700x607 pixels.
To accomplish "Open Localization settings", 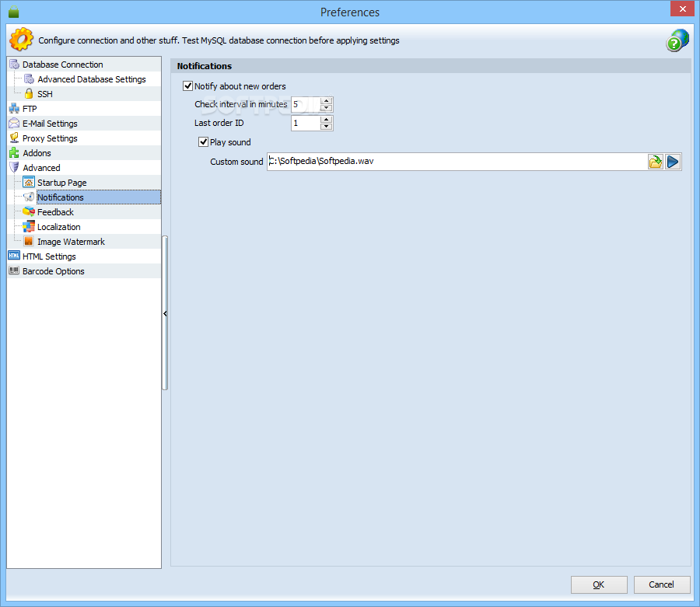I will [59, 226].
